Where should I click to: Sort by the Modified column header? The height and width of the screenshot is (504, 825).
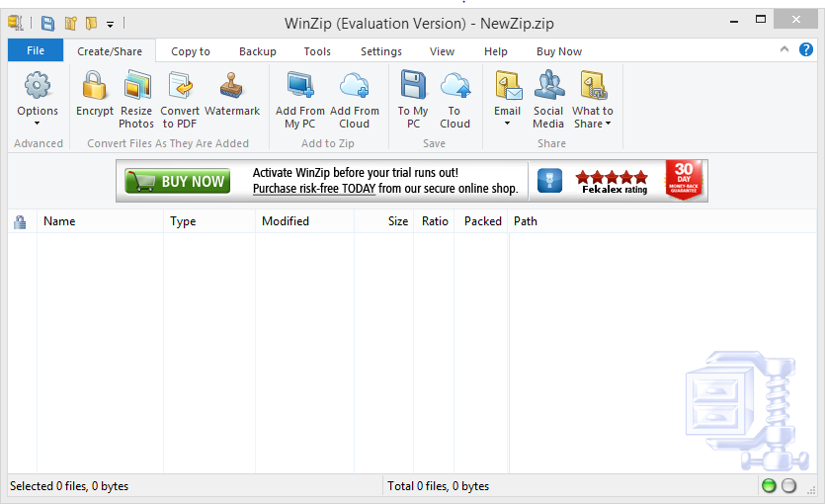pyautogui.click(x=304, y=221)
